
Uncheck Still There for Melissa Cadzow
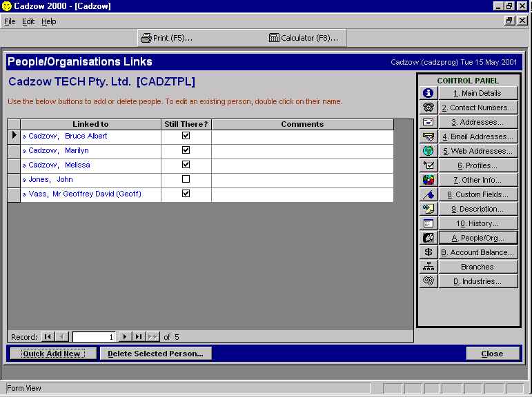click(186, 165)
